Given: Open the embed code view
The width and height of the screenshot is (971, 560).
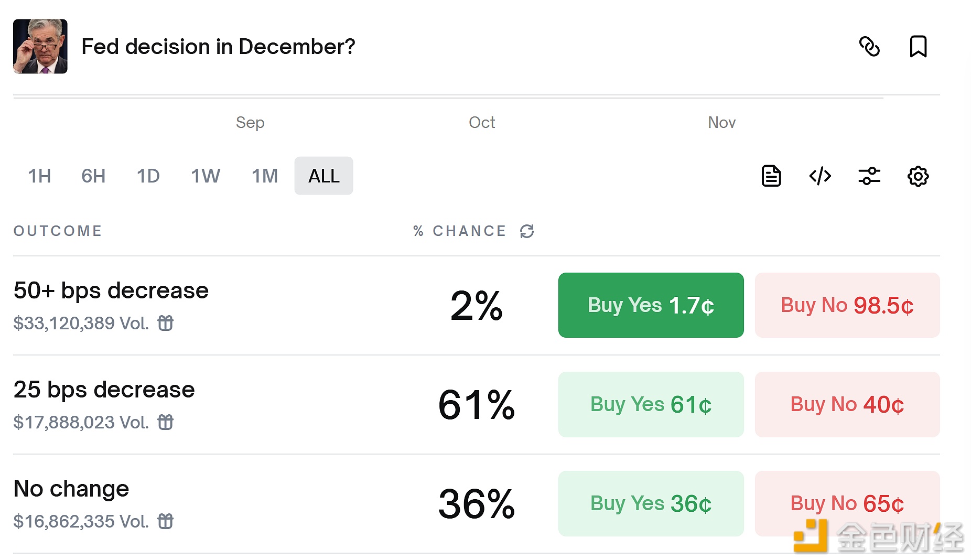Looking at the screenshot, I should tap(819, 176).
